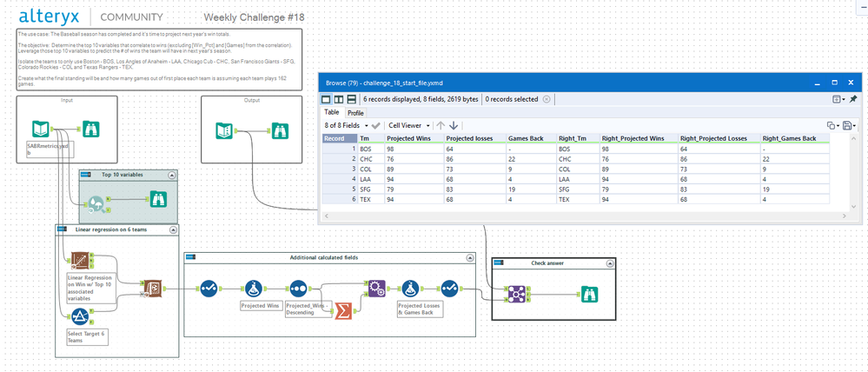868x372 pixels.
Task: Switch to the Profile tab
Action: coord(355,113)
